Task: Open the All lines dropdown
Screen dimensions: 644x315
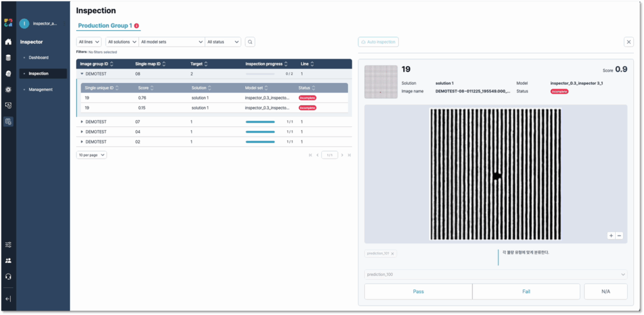Action: [89, 42]
